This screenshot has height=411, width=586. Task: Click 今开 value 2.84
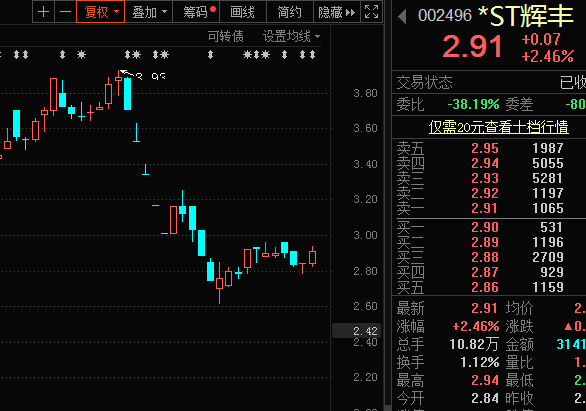pyautogui.click(x=485, y=398)
